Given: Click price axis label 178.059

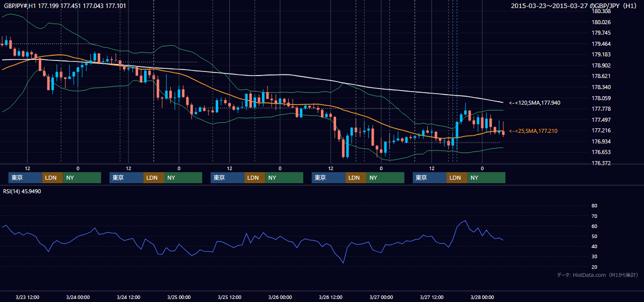Looking at the screenshot, I should coord(601,98).
